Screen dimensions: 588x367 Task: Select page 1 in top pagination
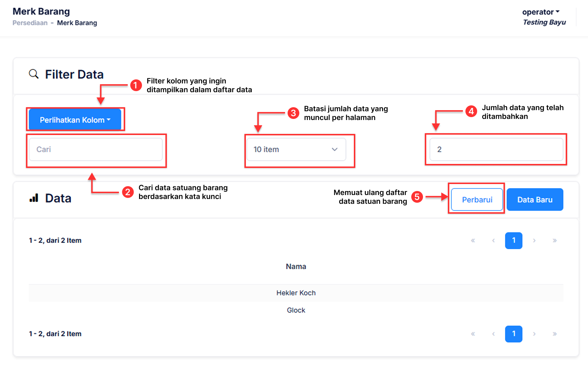[514, 240]
